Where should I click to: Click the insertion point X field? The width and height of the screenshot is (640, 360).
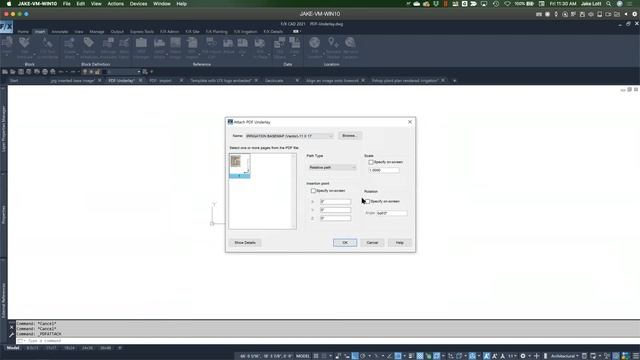pyautogui.click(x=335, y=202)
